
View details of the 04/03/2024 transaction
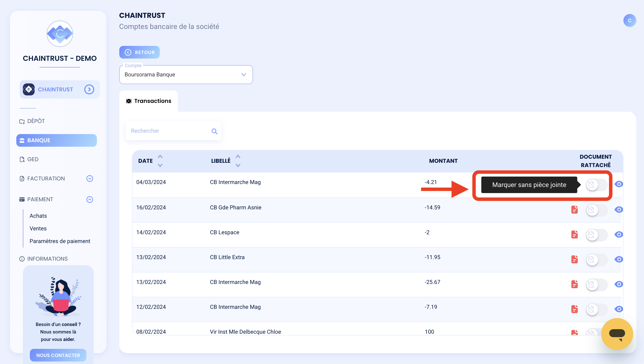click(618, 184)
